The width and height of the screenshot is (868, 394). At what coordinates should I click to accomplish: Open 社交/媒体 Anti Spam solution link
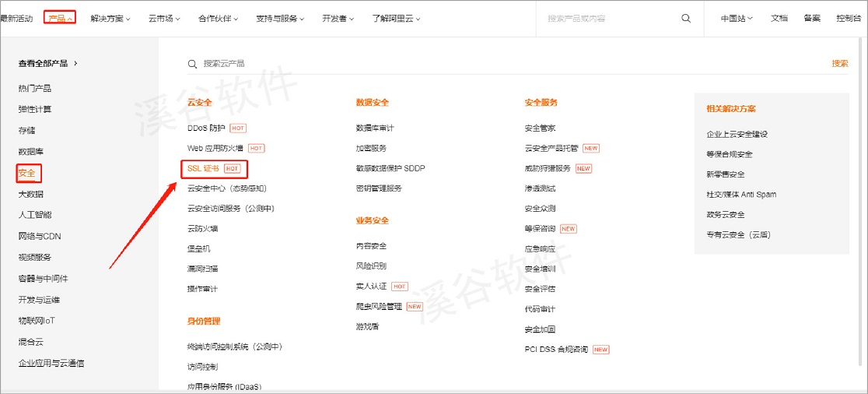741,195
